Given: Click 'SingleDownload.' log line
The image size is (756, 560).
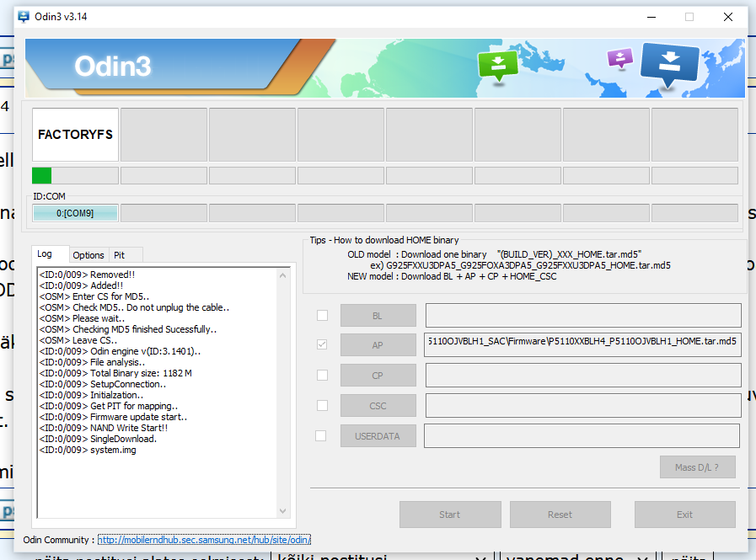Looking at the screenshot, I should tap(98, 439).
